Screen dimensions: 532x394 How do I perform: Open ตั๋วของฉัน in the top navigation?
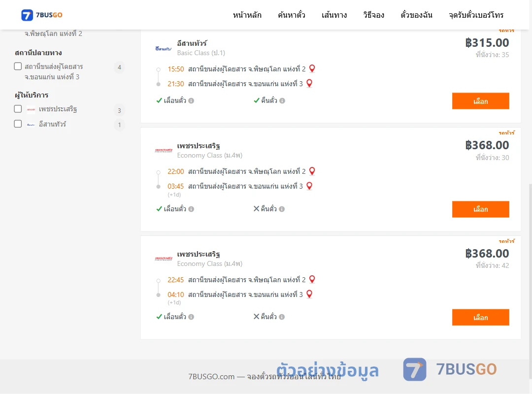(416, 15)
